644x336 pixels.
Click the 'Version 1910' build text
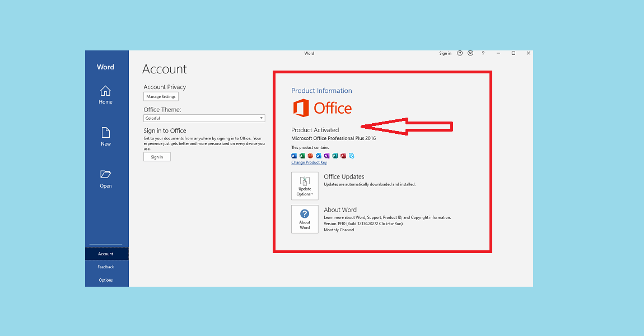tap(363, 224)
